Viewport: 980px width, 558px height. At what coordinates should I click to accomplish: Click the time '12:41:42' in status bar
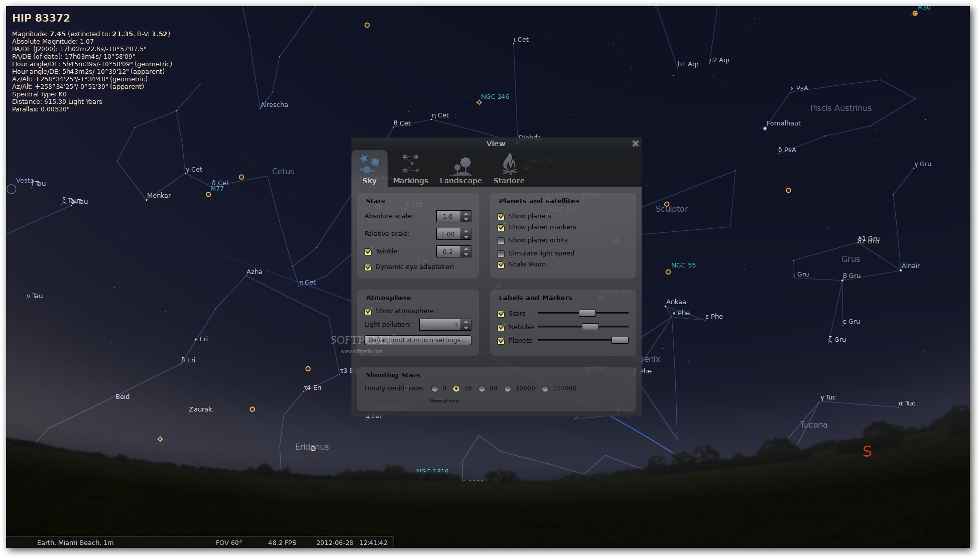[x=374, y=542]
